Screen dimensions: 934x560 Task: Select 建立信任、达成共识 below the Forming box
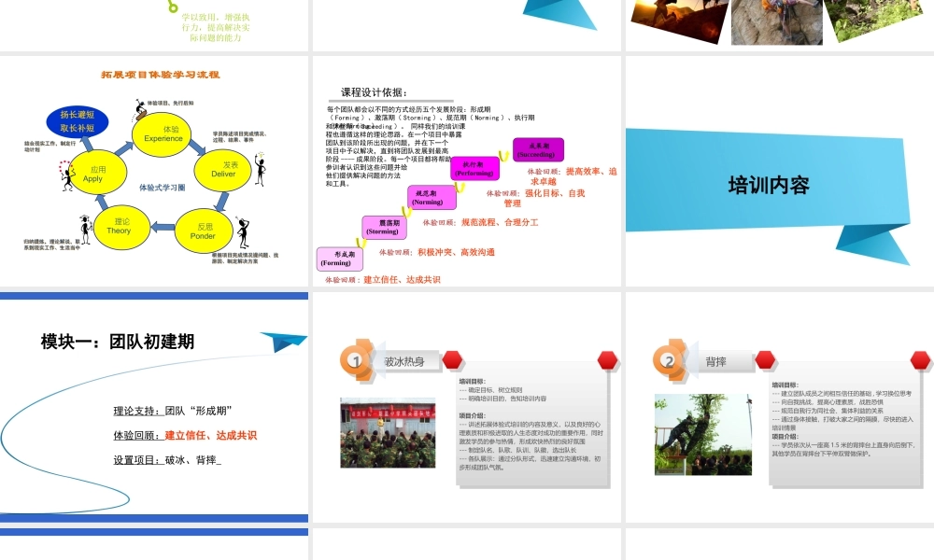(402, 280)
